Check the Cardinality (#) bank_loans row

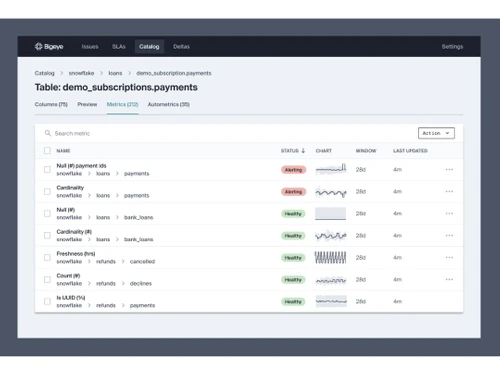tap(47, 235)
